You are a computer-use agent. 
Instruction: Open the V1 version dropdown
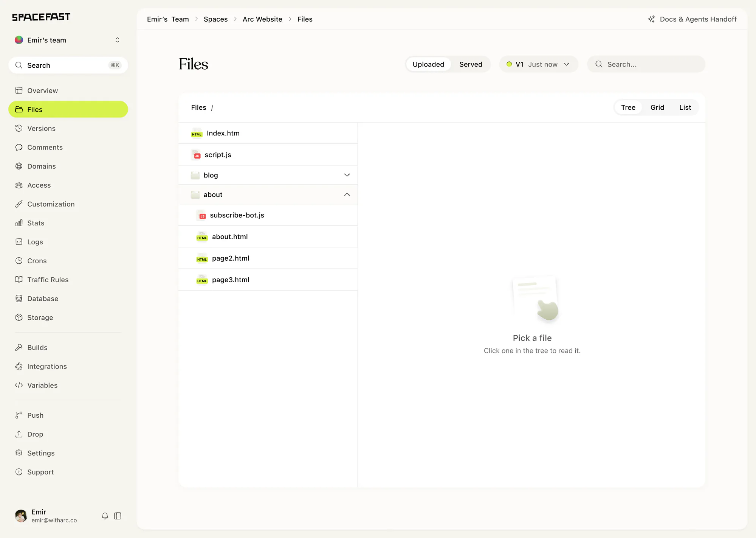(x=539, y=64)
